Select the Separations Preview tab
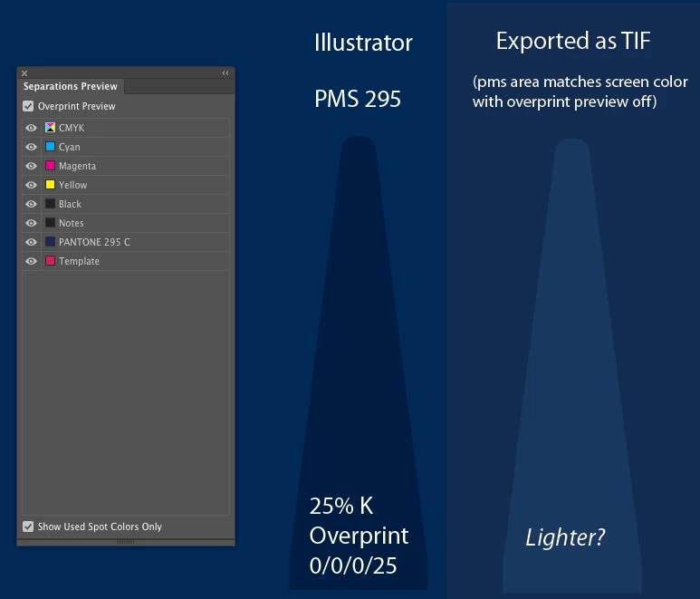Image resolution: width=700 pixels, height=599 pixels. pos(71,86)
